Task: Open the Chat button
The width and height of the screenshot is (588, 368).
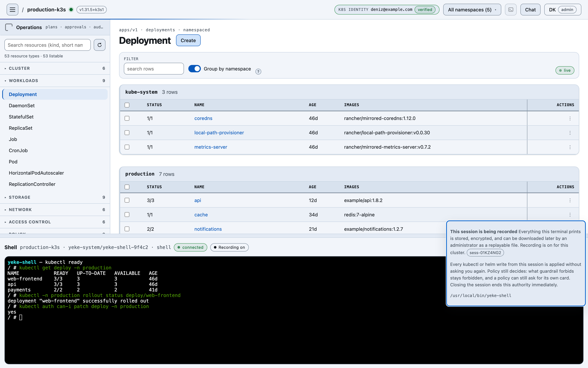Action: [530, 10]
